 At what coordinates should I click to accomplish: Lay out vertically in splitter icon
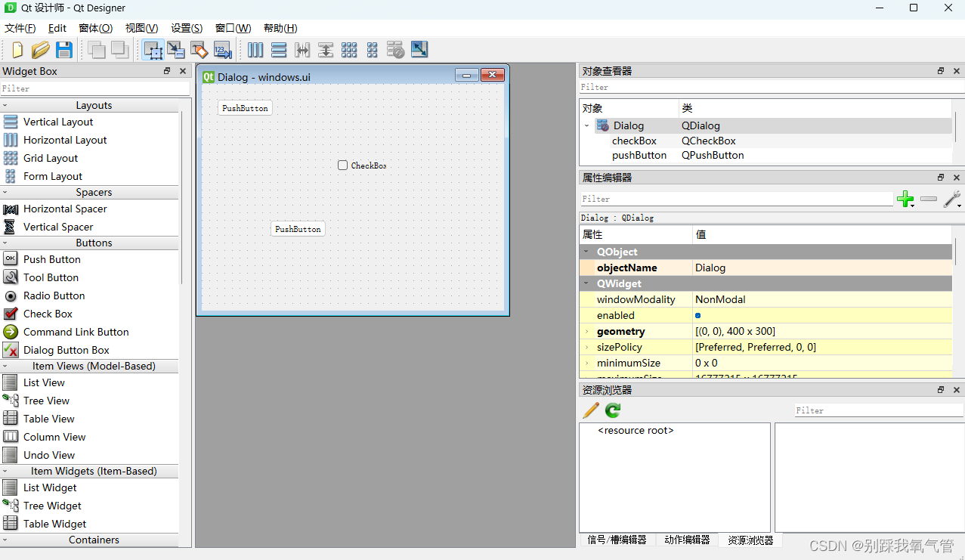326,50
